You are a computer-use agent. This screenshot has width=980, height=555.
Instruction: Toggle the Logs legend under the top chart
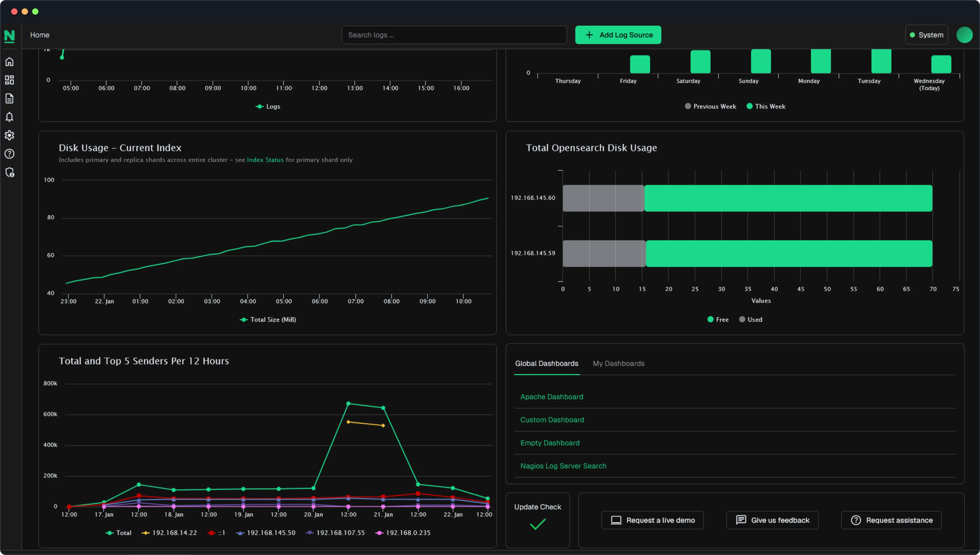[268, 106]
